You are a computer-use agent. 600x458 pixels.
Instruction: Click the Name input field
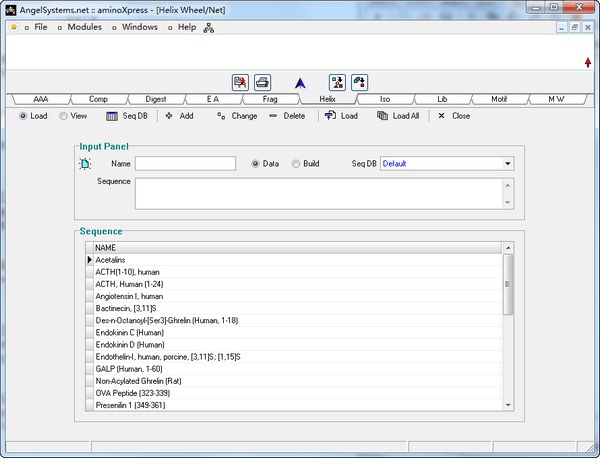[185, 163]
